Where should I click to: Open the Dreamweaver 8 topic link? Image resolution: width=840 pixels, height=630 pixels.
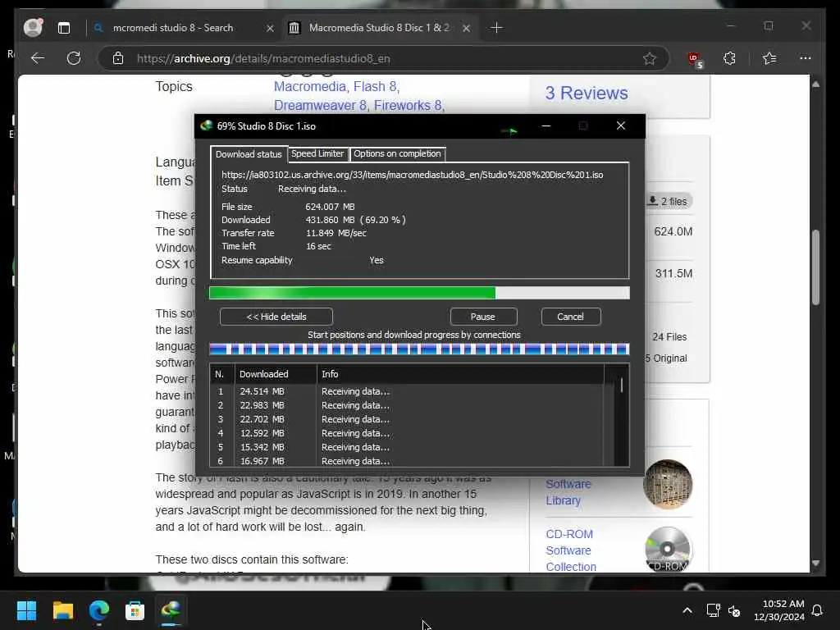(x=320, y=106)
